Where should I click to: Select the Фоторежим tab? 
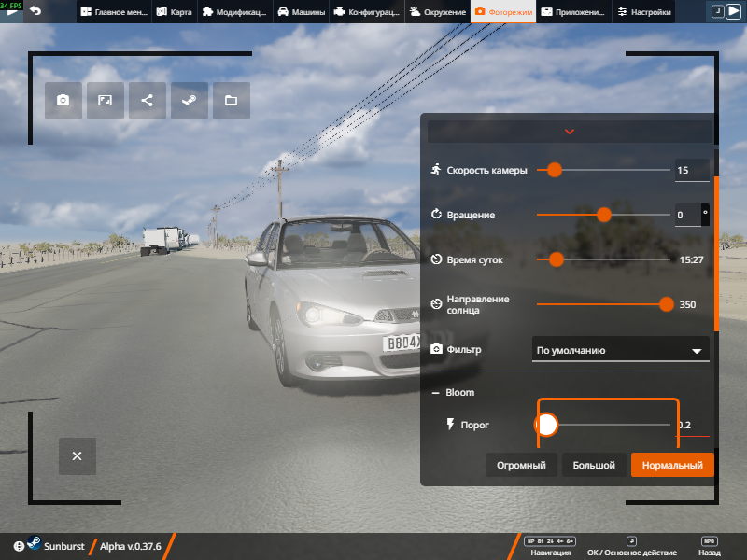pyautogui.click(x=503, y=11)
